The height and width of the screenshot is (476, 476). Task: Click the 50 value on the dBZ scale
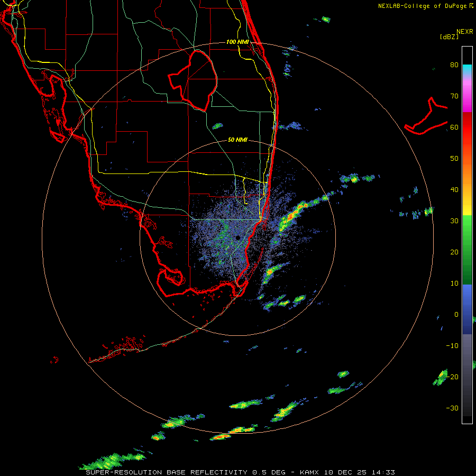(454, 159)
